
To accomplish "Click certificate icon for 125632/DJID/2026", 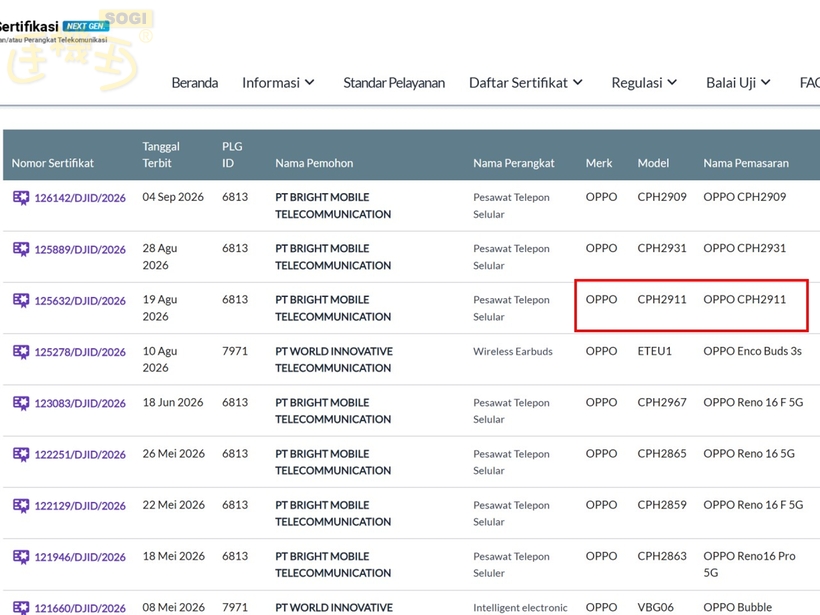I will click(21, 300).
